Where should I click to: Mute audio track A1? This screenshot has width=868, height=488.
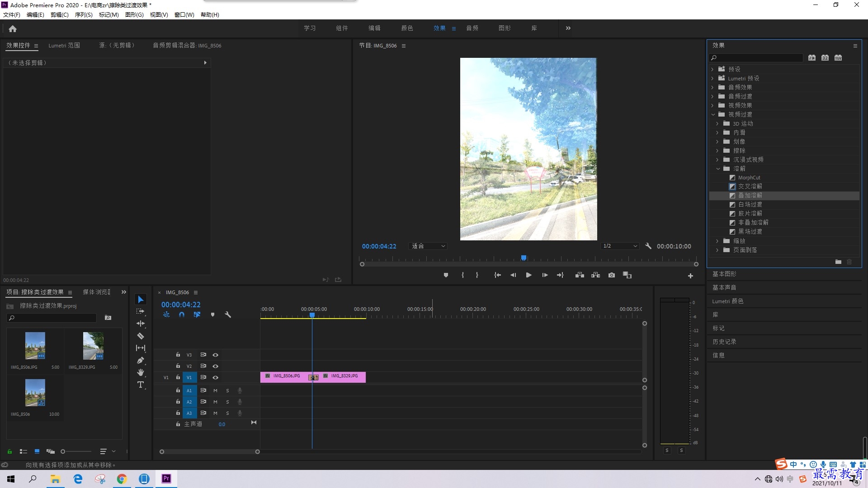pyautogui.click(x=215, y=390)
